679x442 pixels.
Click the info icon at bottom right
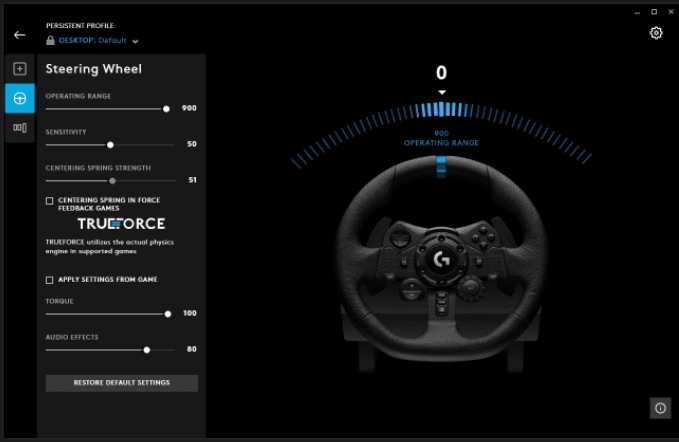click(660, 408)
